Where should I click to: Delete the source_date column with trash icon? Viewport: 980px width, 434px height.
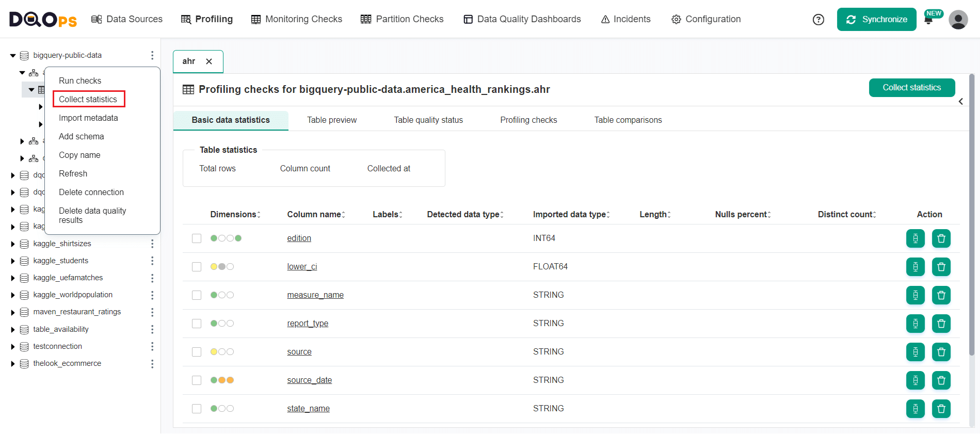[941, 380]
